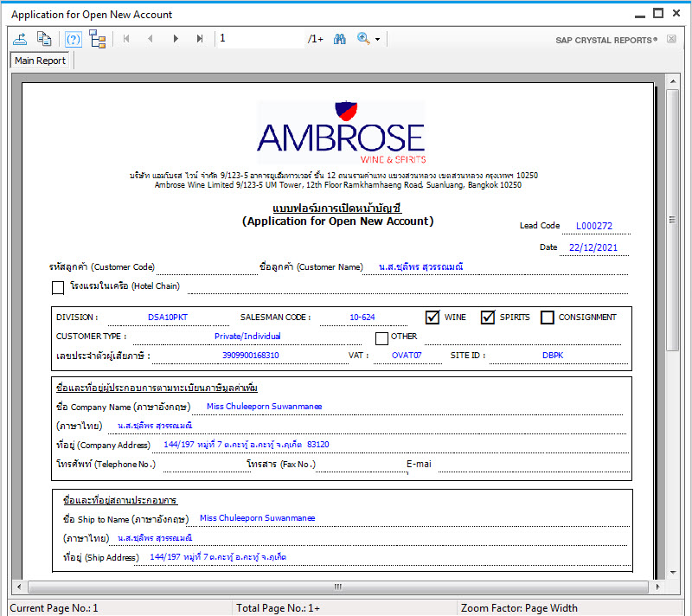The width and height of the screenshot is (692, 616).
Task: Click the Site ID value DBPK
Action: pyautogui.click(x=553, y=356)
